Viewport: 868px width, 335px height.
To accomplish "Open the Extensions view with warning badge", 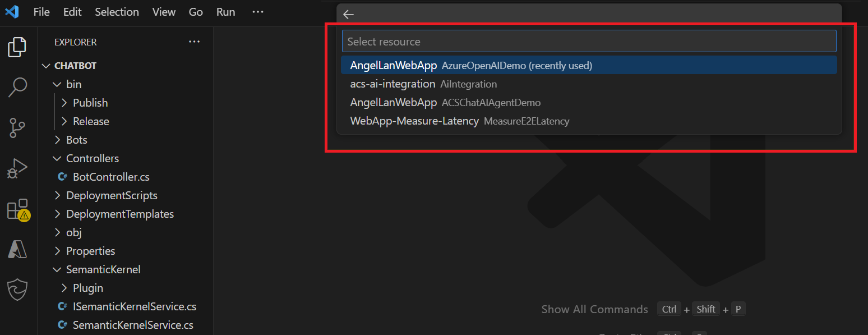I will pos(17,209).
